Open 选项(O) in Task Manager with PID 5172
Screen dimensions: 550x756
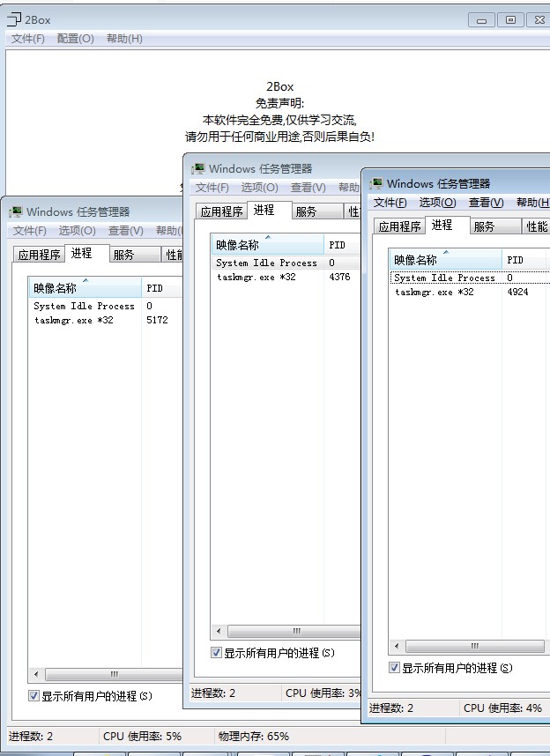(78, 231)
